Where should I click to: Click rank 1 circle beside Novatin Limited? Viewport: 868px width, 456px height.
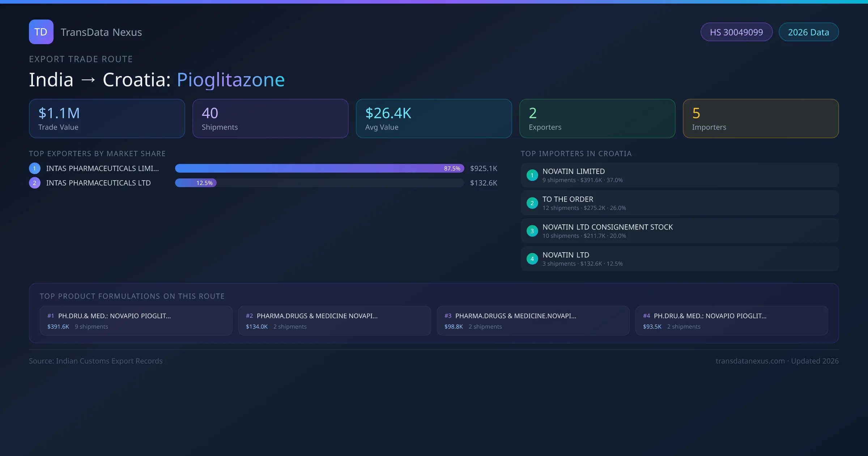pyautogui.click(x=532, y=175)
